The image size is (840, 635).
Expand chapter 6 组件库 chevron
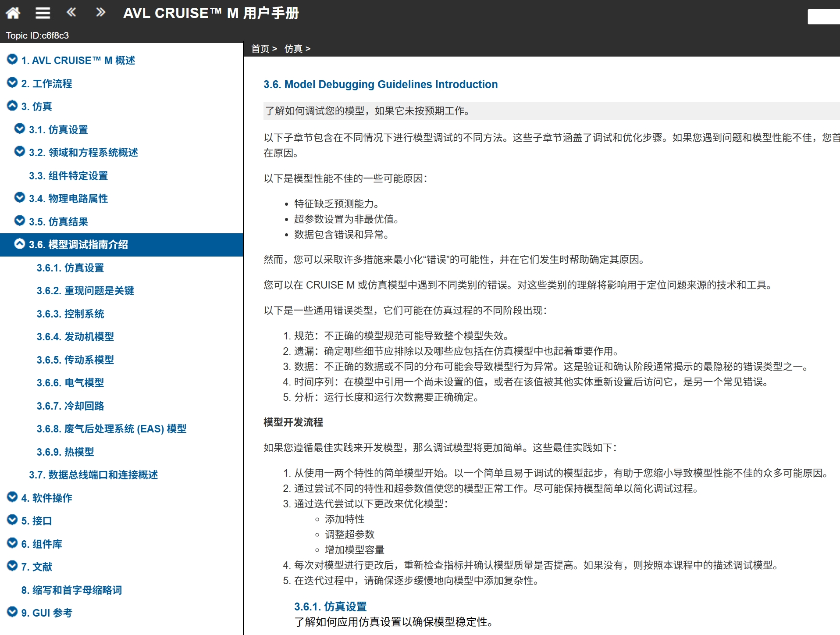[x=12, y=543]
